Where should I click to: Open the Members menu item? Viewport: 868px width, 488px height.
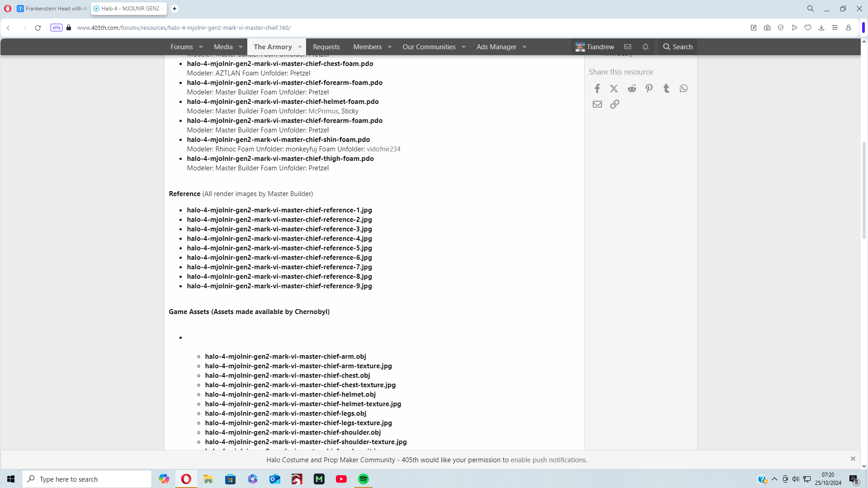coord(368,47)
